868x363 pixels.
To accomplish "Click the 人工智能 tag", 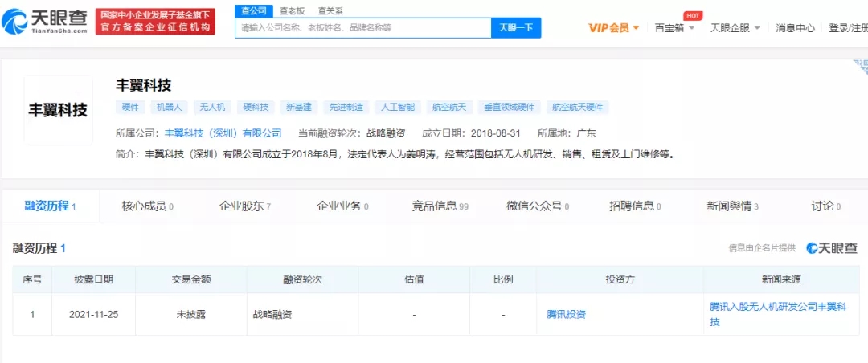I will click(x=398, y=108).
